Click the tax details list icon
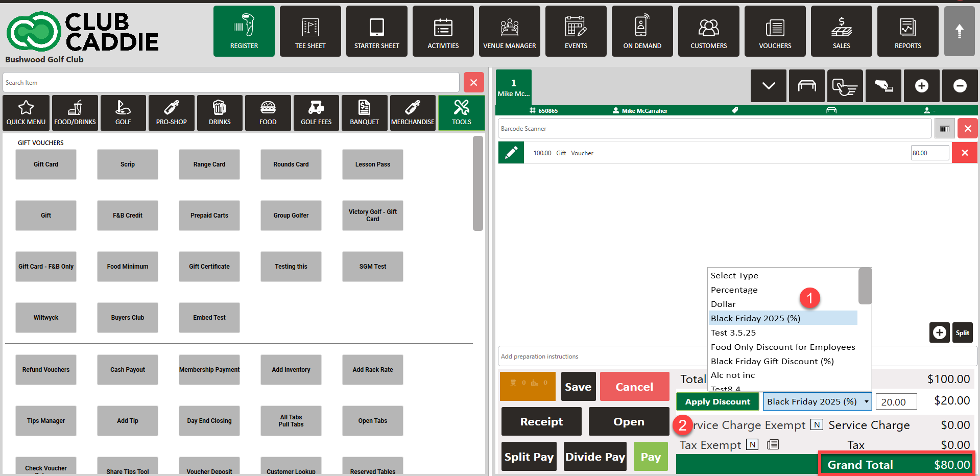980x476 pixels. pyautogui.click(x=773, y=445)
